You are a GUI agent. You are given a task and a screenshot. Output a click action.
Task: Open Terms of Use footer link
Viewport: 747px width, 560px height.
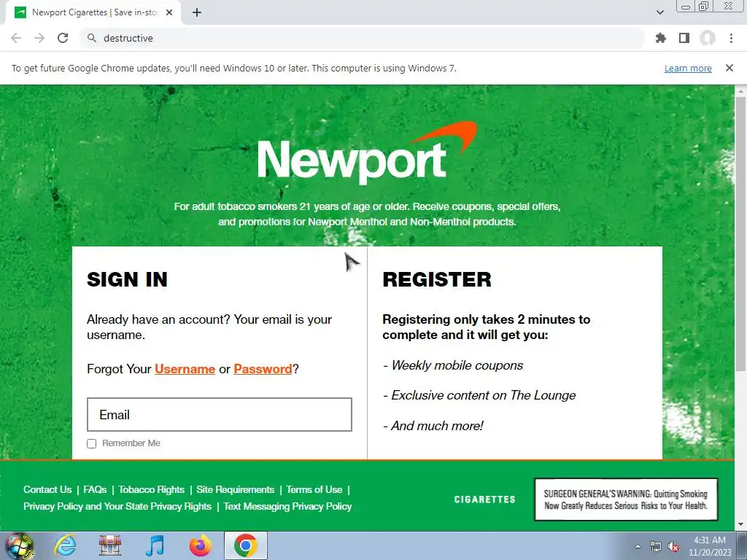[314, 489]
